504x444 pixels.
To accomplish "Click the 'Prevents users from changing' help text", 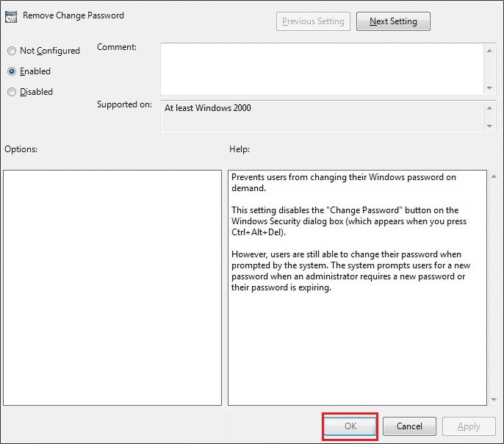I will tap(344, 182).
